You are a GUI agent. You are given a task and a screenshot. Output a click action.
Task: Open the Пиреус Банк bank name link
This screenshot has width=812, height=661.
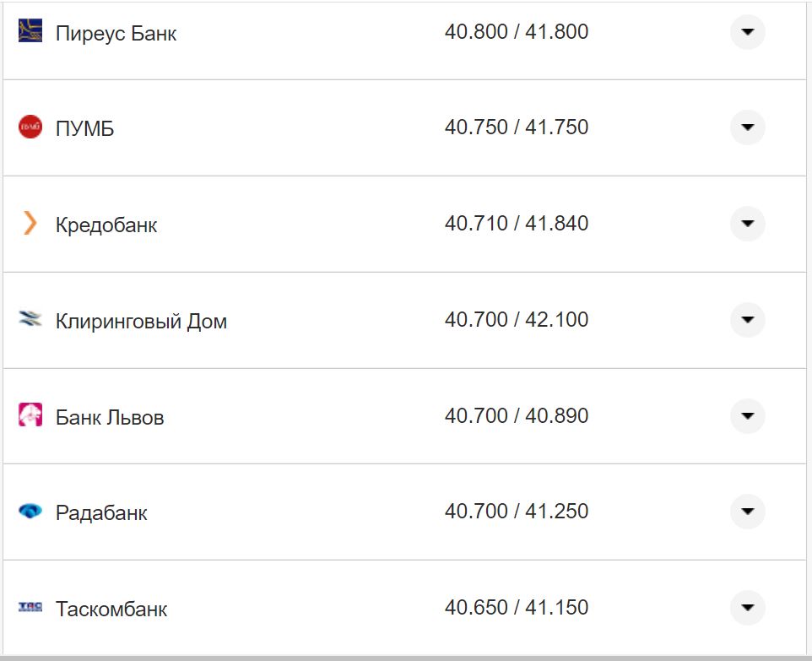click(x=116, y=34)
